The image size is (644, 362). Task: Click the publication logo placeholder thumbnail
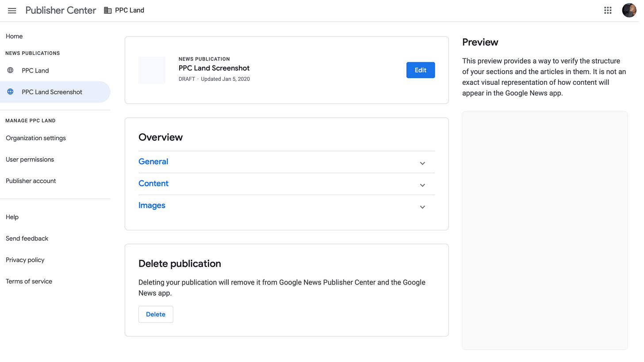coord(152,70)
